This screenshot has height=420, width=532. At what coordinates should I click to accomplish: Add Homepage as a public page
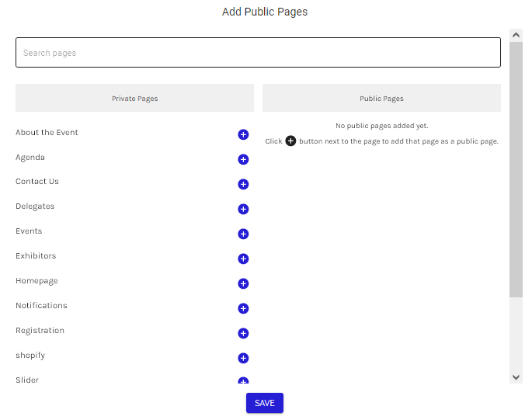click(x=243, y=283)
